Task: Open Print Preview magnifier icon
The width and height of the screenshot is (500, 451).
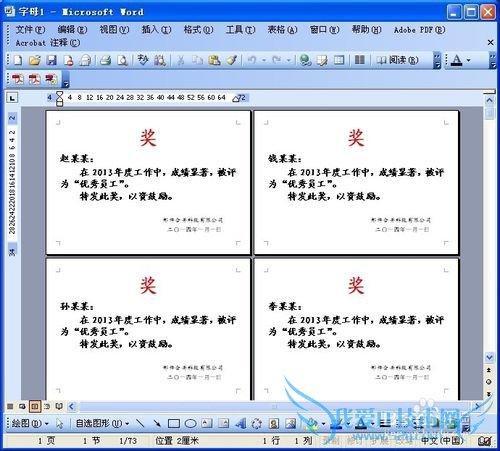Action: coord(123,60)
